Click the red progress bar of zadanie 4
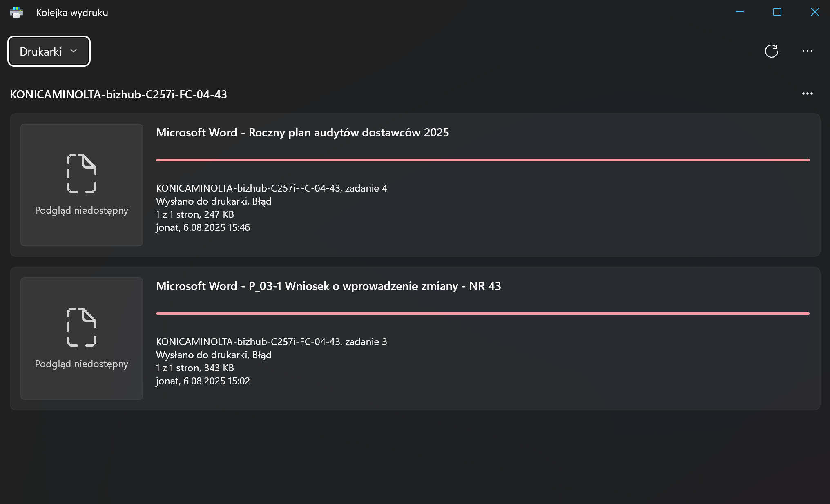830x504 pixels. pyautogui.click(x=483, y=160)
